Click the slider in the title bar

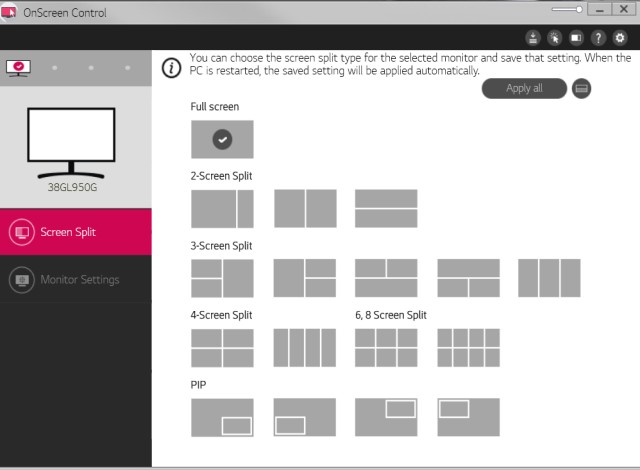pos(567,9)
